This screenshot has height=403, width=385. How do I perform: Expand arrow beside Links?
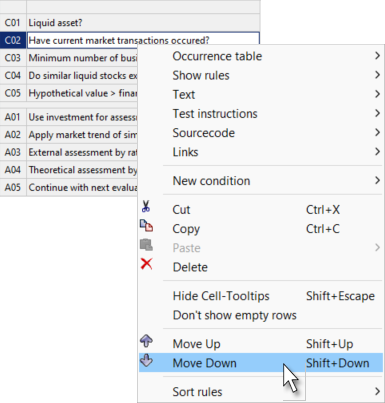pyautogui.click(x=377, y=152)
